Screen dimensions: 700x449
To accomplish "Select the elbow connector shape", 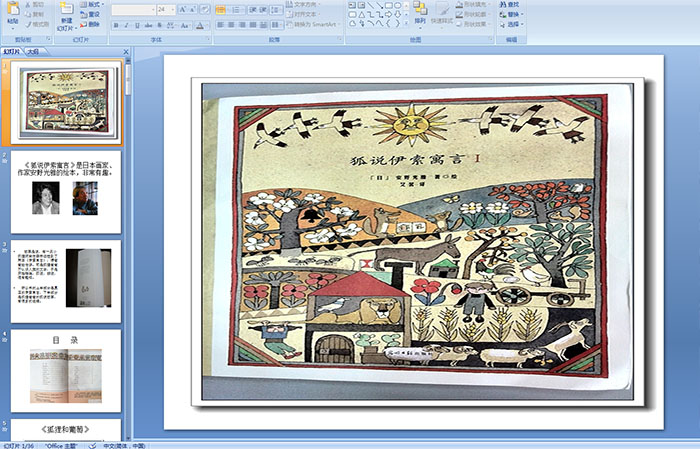I will tap(370, 15).
